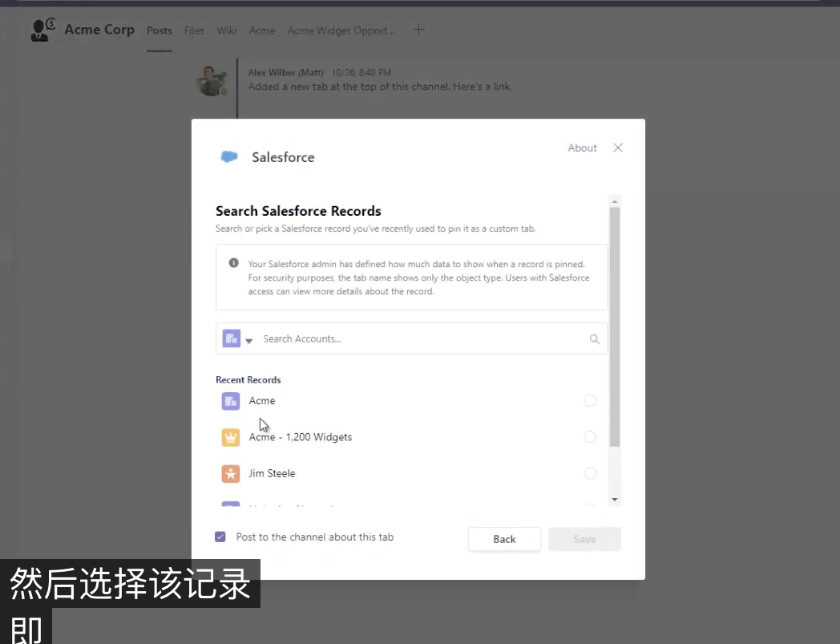Switch to the Files tab

[194, 30]
